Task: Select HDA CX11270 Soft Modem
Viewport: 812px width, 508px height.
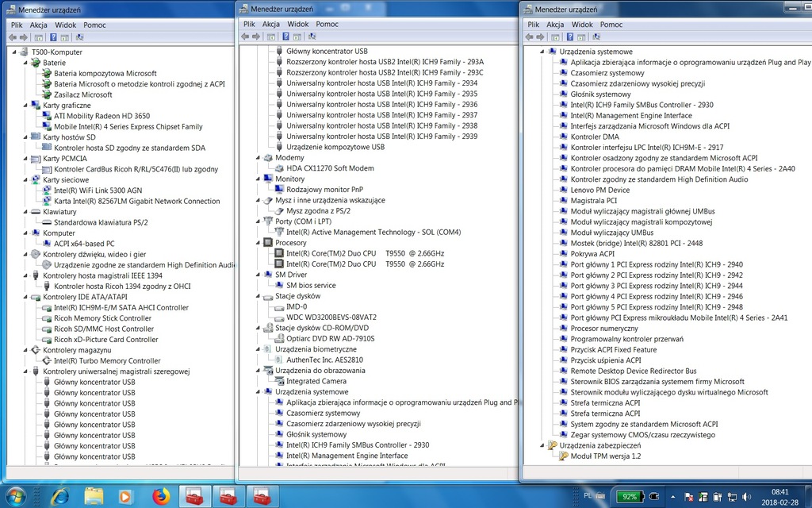Action: [330, 168]
